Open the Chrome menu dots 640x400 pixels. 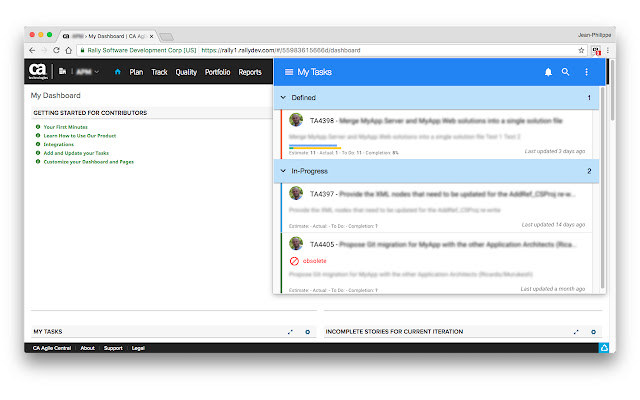coord(608,50)
